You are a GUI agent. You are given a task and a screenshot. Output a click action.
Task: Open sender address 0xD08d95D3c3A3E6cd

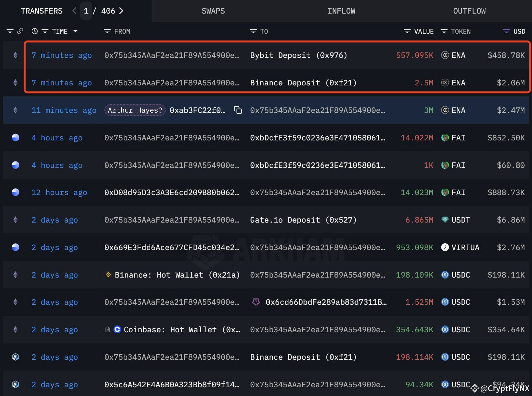172,192
